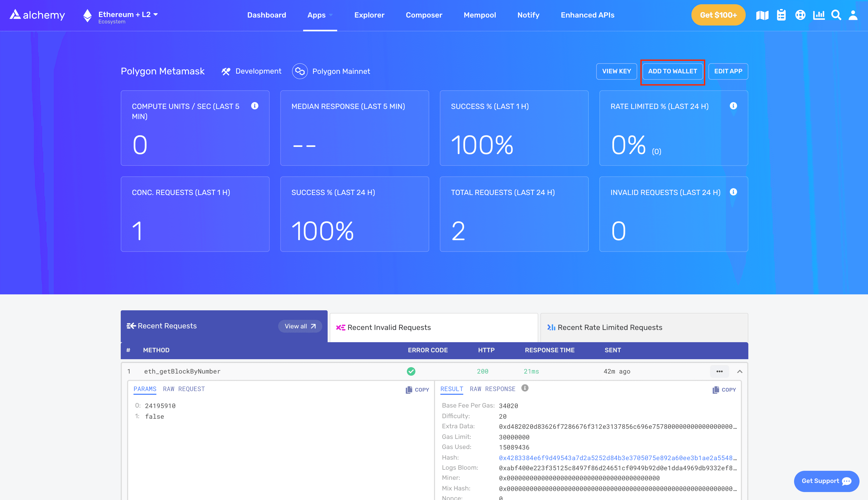Image resolution: width=868 pixels, height=500 pixels.
Task: Click the Get Support chat button
Action: point(827,481)
